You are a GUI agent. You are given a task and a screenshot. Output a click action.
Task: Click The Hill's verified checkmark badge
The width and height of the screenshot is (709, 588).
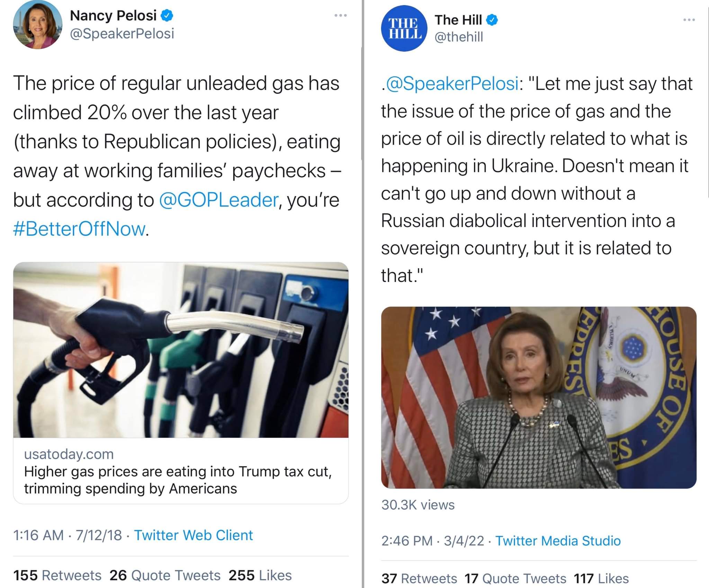pyautogui.click(x=492, y=20)
